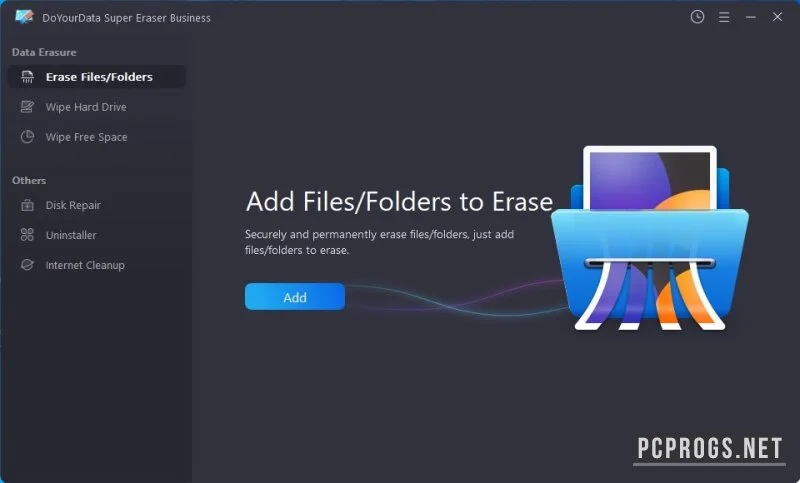Click the drive eraser icon beside Wipe Hard Drive

tap(27, 107)
